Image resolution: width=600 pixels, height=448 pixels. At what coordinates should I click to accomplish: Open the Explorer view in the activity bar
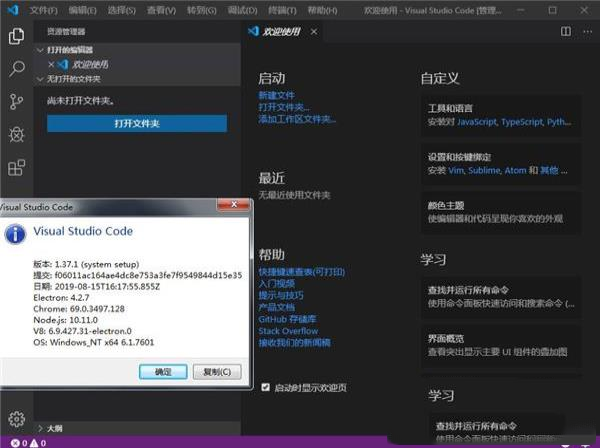[x=16, y=36]
